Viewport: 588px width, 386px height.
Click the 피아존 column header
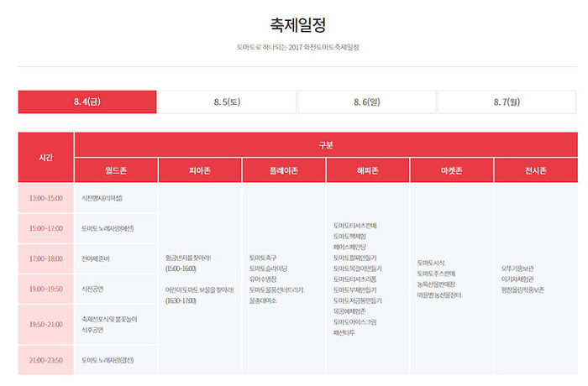(200, 170)
